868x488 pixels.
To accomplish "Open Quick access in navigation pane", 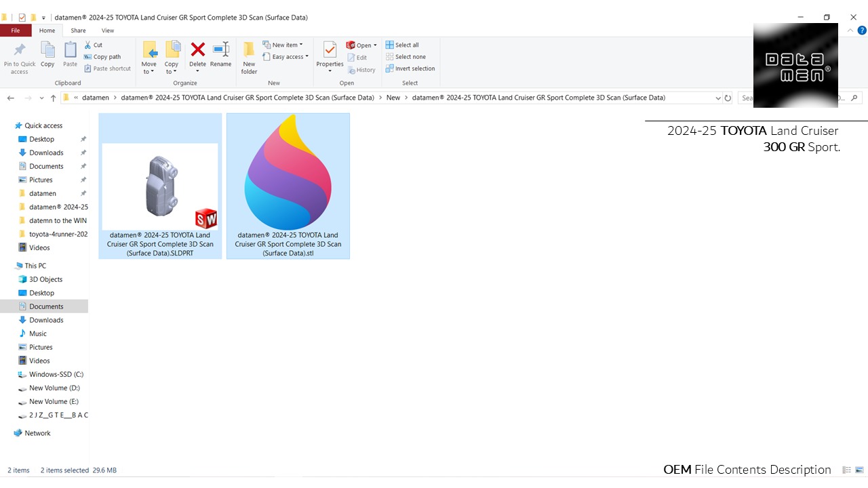I will click(43, 125).
